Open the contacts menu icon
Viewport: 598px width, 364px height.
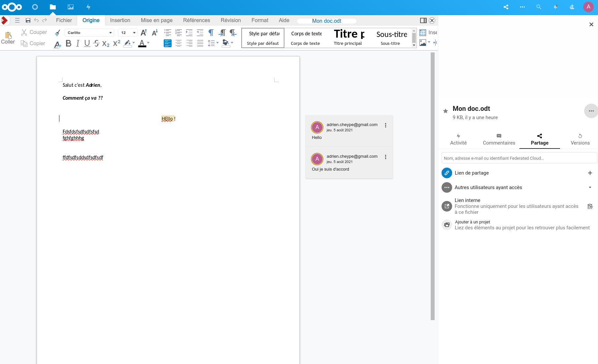pos(572,7)
